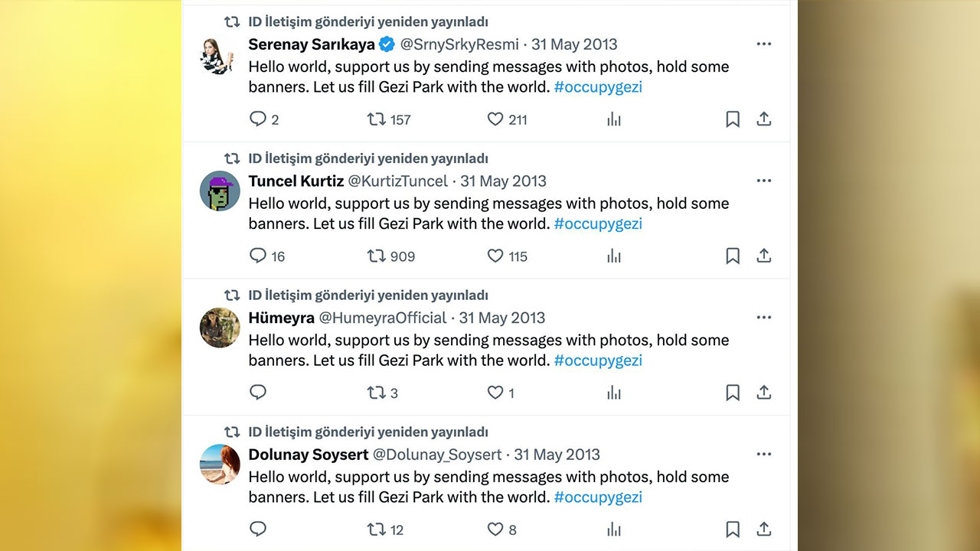Open the reply composer for Tuncel Kurtiz's tweet

tap(258, 256)
